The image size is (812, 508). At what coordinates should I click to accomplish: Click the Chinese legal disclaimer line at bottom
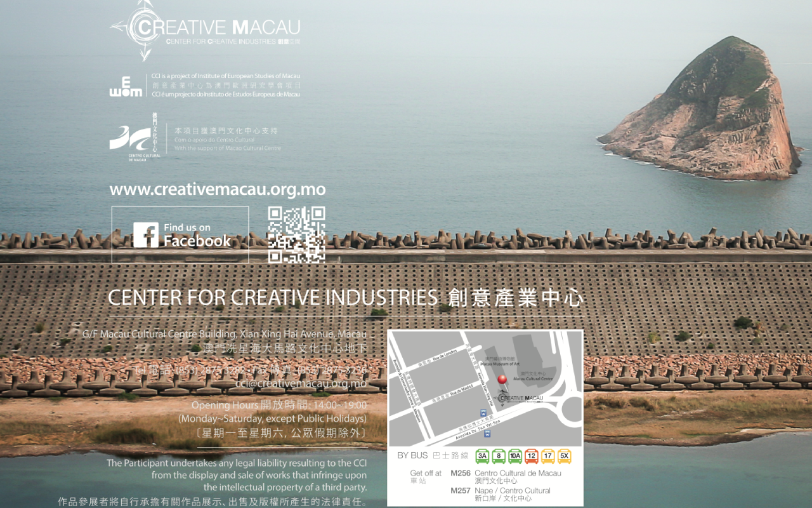pyautogui.click(x=213, y=502)
